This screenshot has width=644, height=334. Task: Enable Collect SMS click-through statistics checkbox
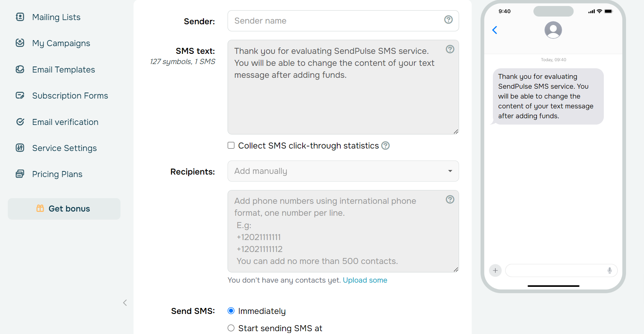[231, 145]
